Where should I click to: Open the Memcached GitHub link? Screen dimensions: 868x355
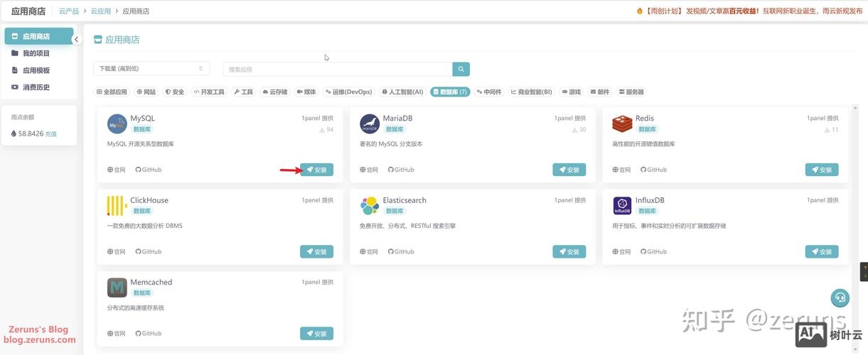tap(149, 334)
